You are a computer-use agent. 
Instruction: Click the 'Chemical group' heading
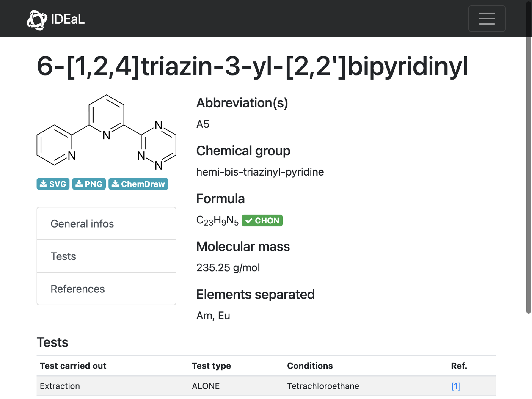pos(243,151)
